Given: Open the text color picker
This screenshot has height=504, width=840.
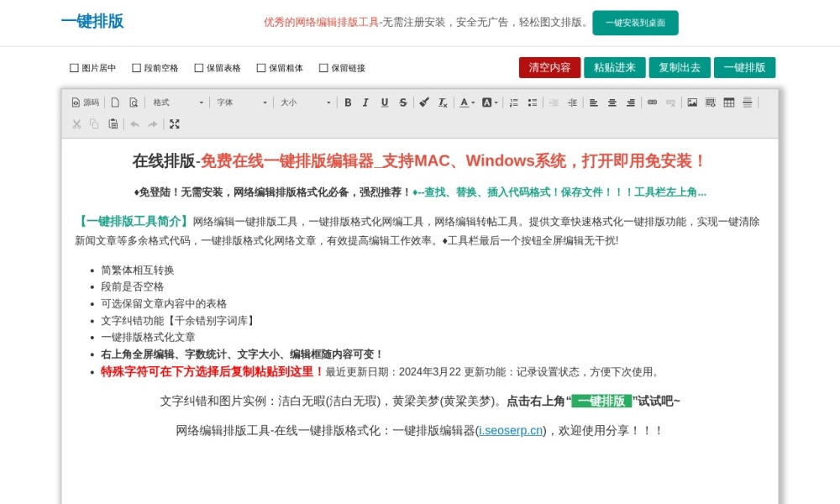Looking at the screenshot, I should [467, 102].
